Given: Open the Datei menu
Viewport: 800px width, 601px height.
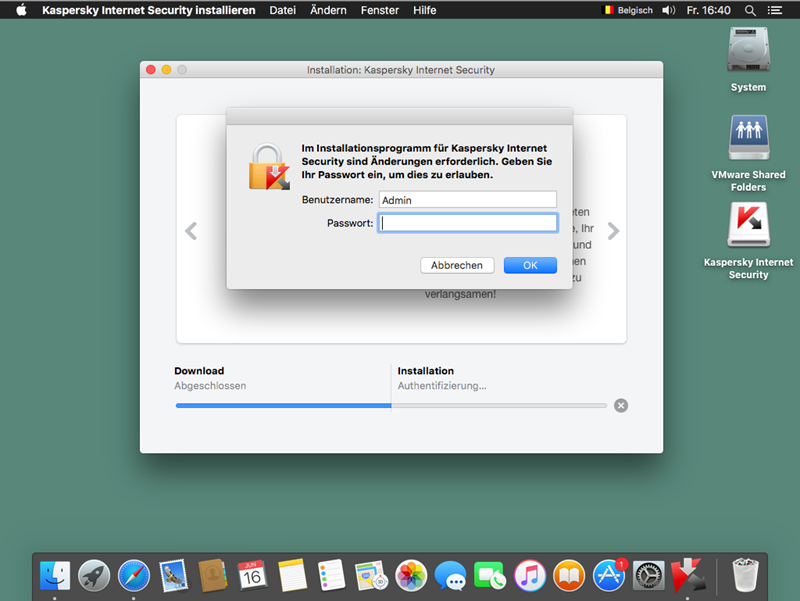Looking at the screenshot, I should click(282, 10).
